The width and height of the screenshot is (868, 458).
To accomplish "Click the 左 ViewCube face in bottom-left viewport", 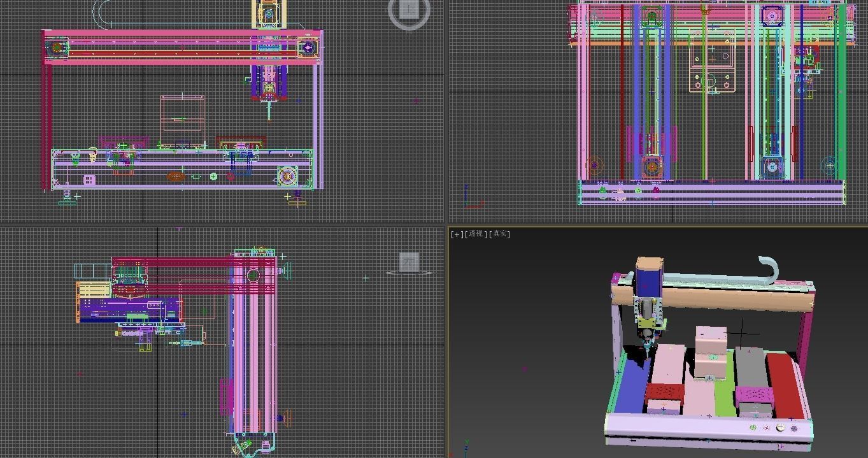I will click(409, 262).
